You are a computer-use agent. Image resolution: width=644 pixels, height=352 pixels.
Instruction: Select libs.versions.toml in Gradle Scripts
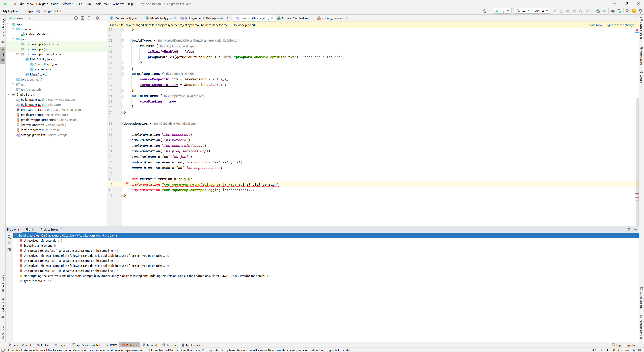point(33,125)
